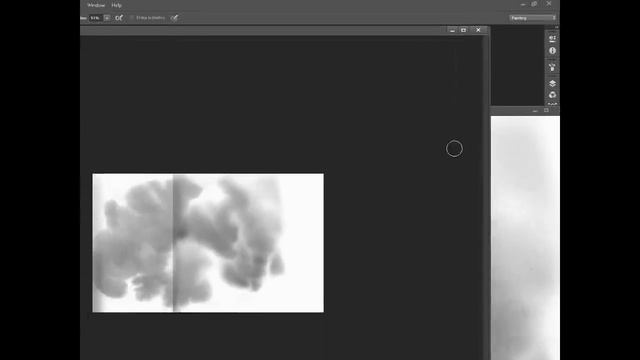Image resolution: width=640 pixels, height=360 pixels.
Task: Close the main document window
Action: point(478,30)
